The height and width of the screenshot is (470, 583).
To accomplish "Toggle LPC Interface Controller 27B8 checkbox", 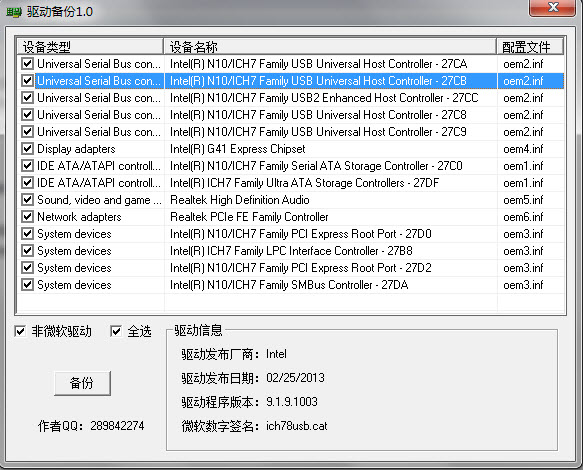I will coord(27,251).
